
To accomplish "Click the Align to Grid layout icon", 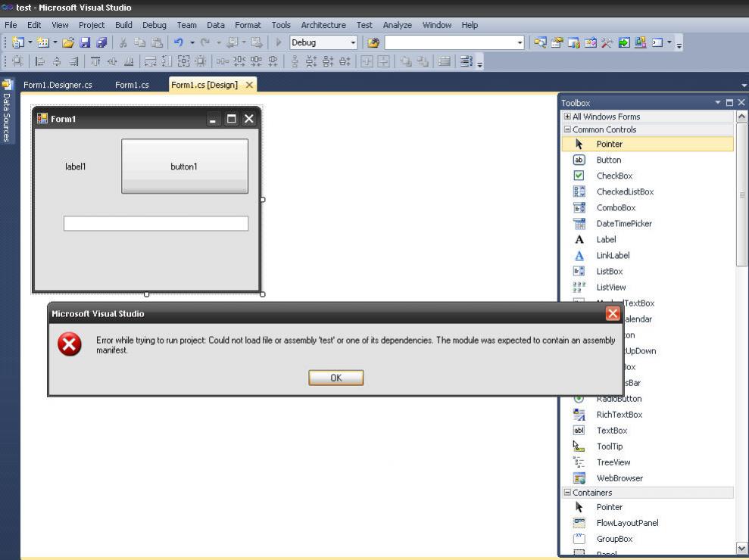I will [x=17, y=61].
